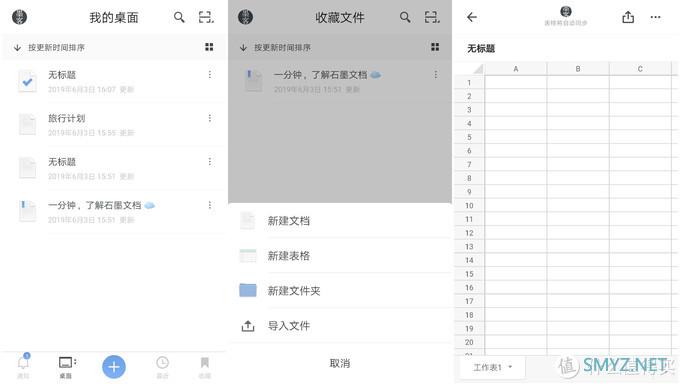Click cell A1 in the spreadsheet
Image resolution: width=680 pixels, height=384 pixels.
[516, 82]
